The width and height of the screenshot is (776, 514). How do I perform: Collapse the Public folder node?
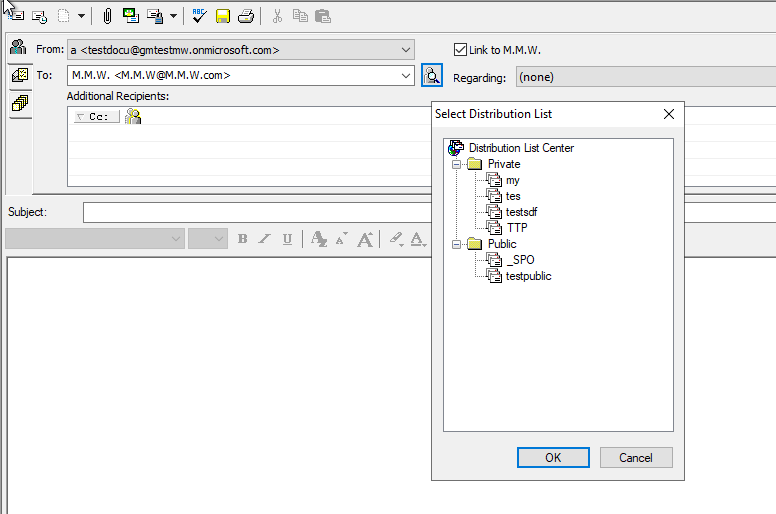click(457, 244)
